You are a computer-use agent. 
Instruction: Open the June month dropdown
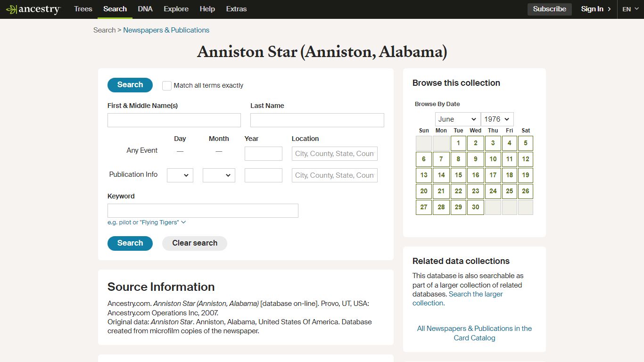pos(458,119)
